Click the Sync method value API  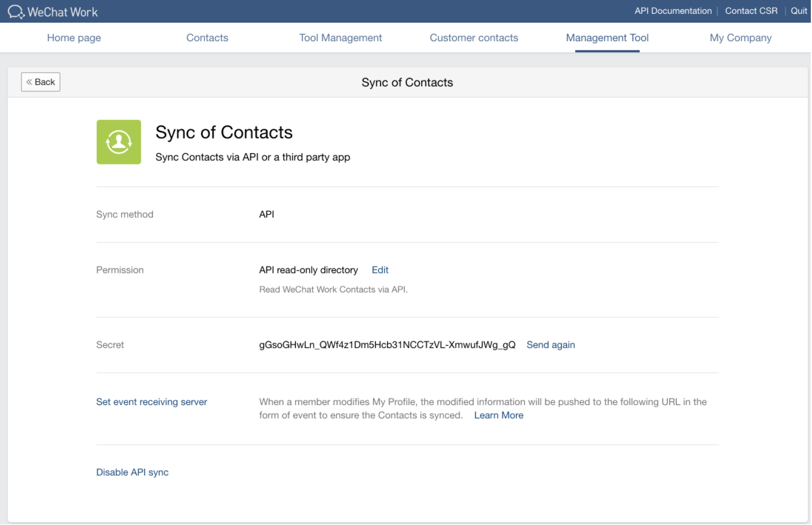click(266, 214)
